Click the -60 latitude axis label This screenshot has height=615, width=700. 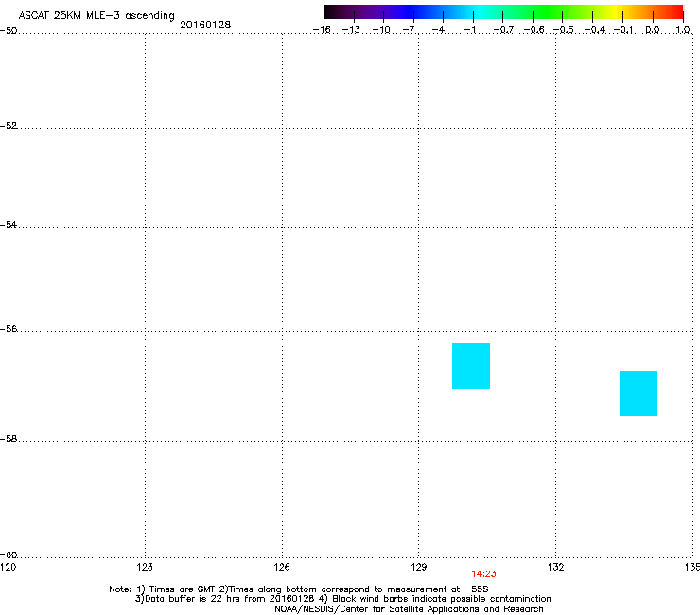[9, 554]
